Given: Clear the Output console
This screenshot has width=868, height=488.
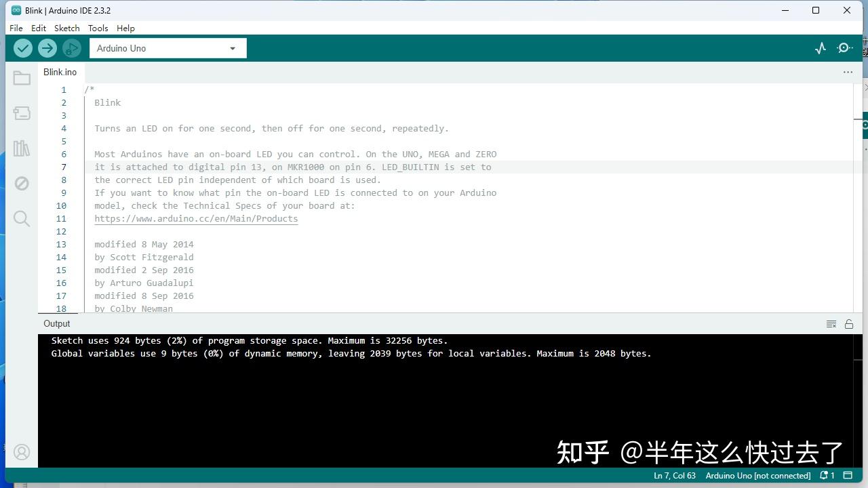Looking at the screenshot, I should (831, 324).
